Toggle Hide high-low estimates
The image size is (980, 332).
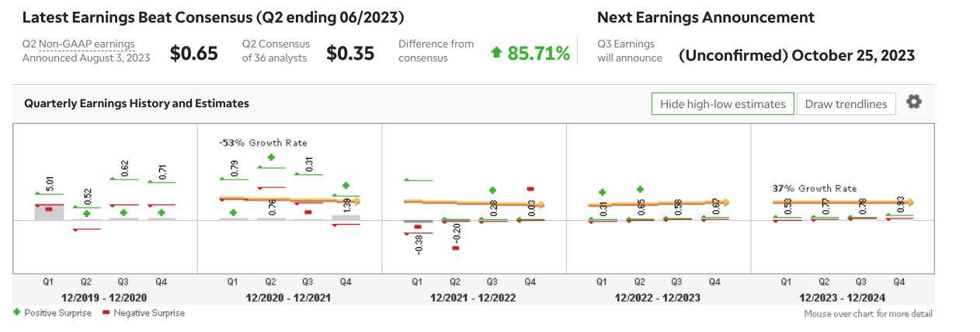pos(722,103)
